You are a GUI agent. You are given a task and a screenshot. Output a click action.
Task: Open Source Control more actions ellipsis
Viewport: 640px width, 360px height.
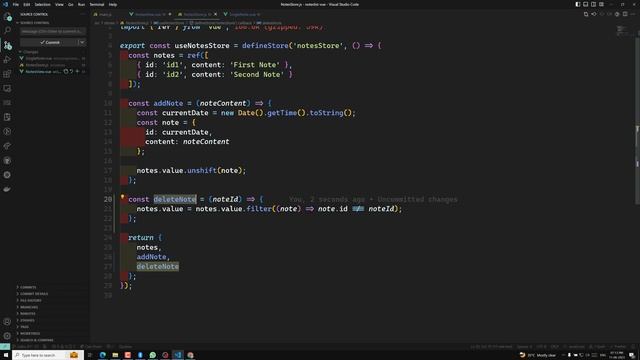pos(83,14)
